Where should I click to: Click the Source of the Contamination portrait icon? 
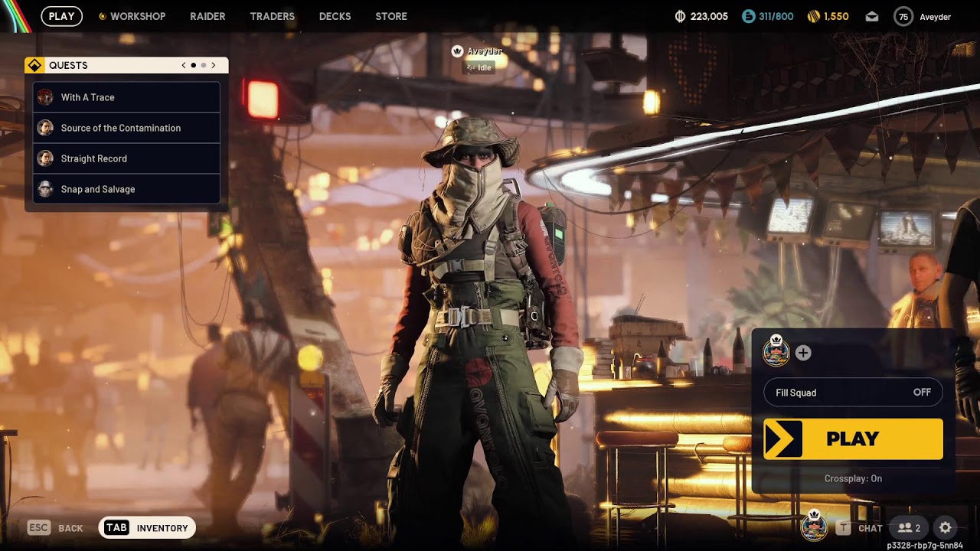point(45,128)
